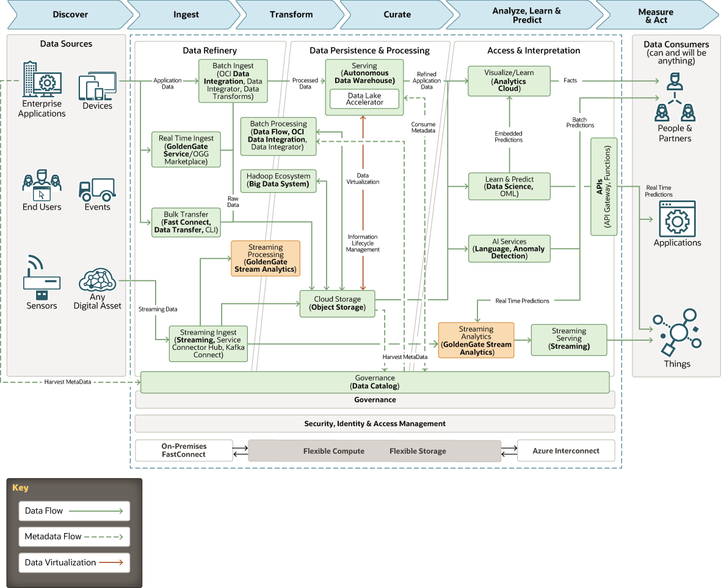Select the Events truck icon
This screenshot has width=721, height=588.
click(97, 189)
